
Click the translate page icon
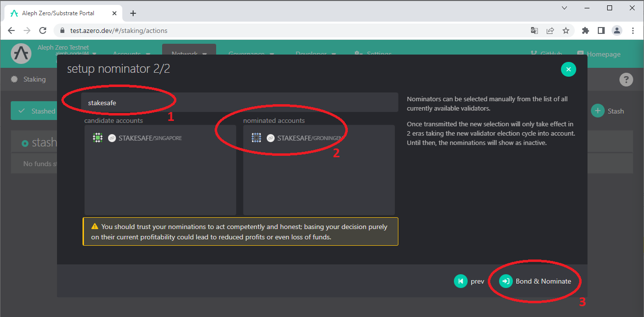[534, 30]
